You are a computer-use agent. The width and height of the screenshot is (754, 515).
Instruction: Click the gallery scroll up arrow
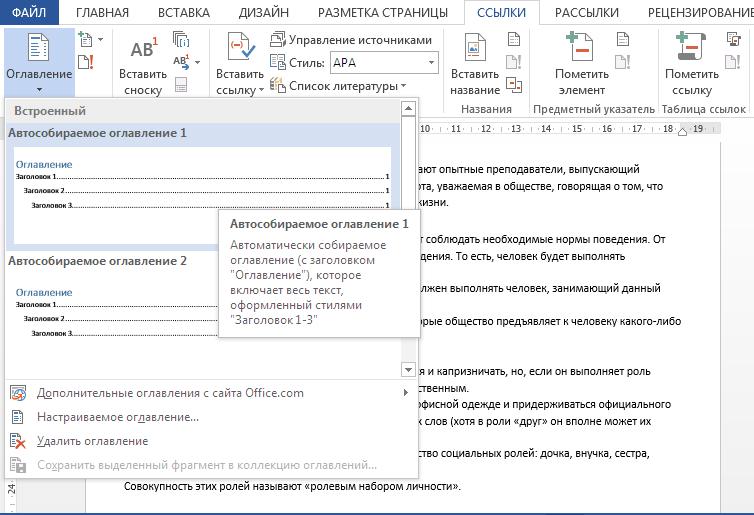pos(408,109)
